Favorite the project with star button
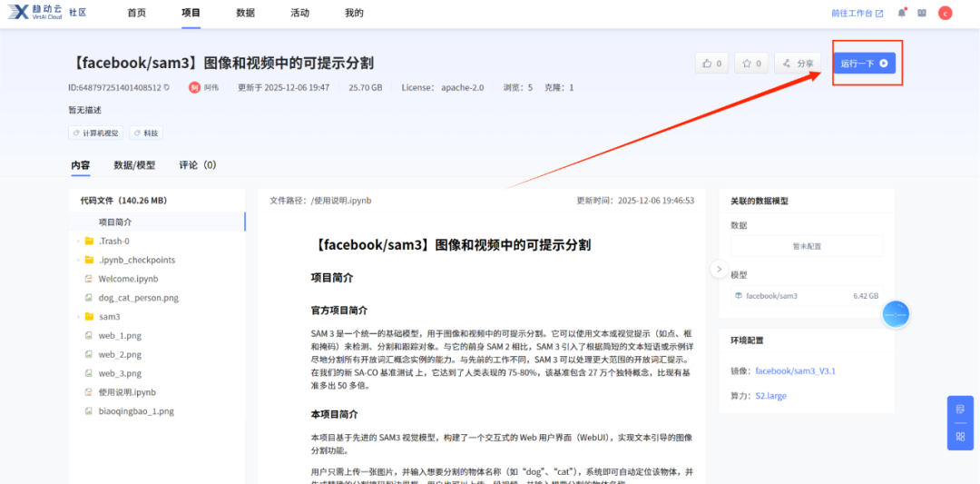The image size is (980, 484). 751,64
